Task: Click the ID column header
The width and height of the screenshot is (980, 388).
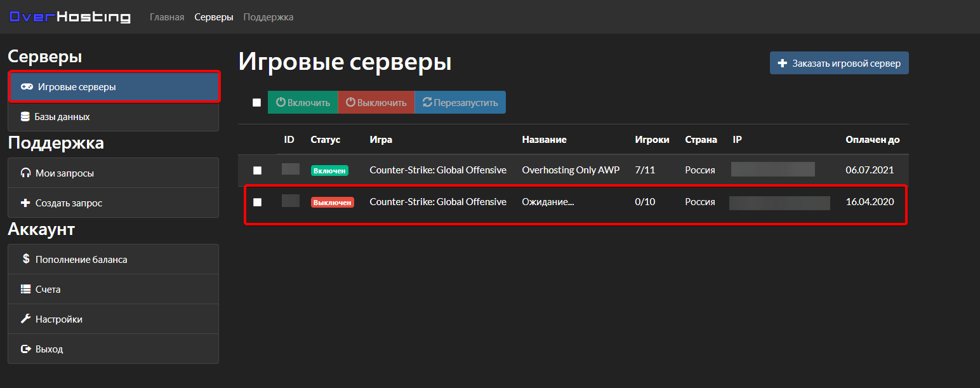Action: tap(289, 140)
